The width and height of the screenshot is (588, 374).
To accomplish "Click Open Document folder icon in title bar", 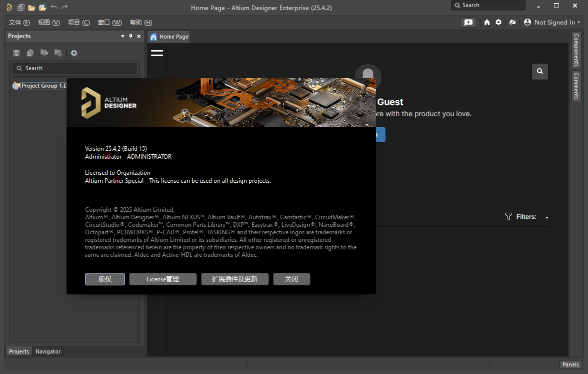I will pyautogui.click(x=32, y=7).
